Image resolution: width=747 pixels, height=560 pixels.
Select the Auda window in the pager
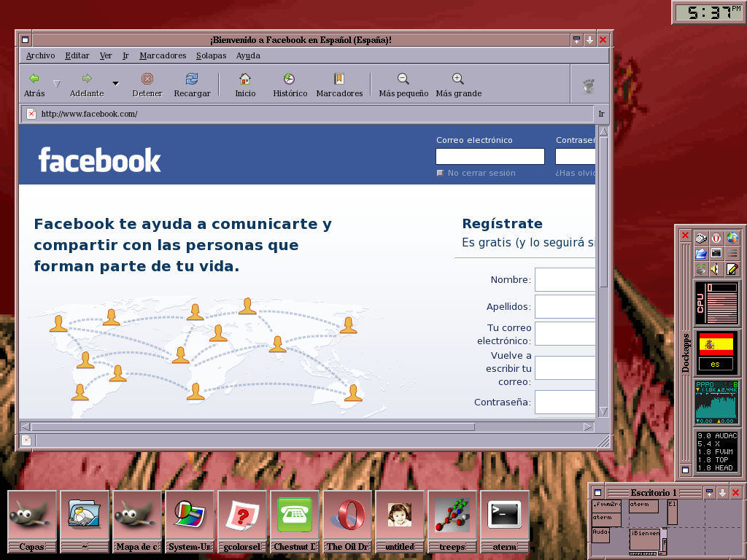[x=601, y=535]
